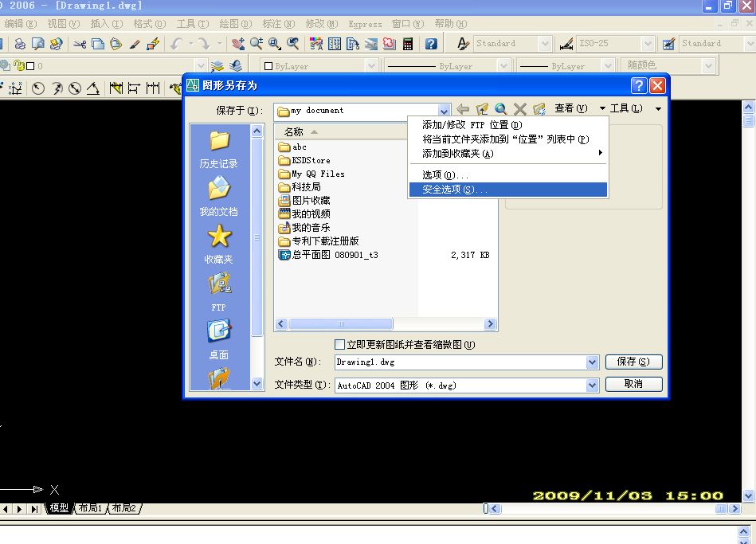Select 将当前文件夹添加到“位置”列表中 entry

pos(507,139)
